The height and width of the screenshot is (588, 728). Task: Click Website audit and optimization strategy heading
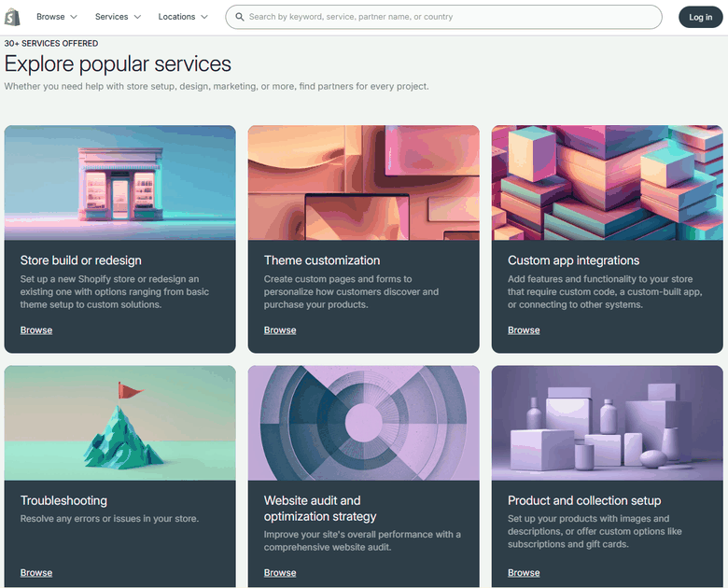point(320,509)
